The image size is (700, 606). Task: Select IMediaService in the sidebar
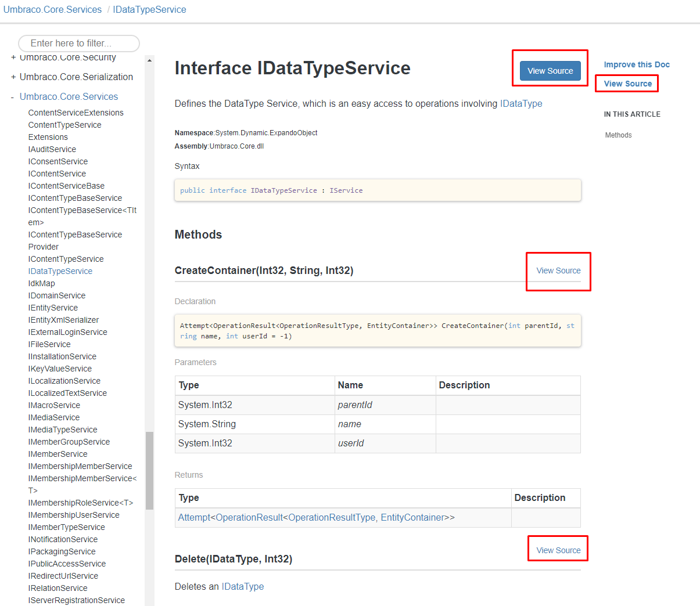click(55, 417)
